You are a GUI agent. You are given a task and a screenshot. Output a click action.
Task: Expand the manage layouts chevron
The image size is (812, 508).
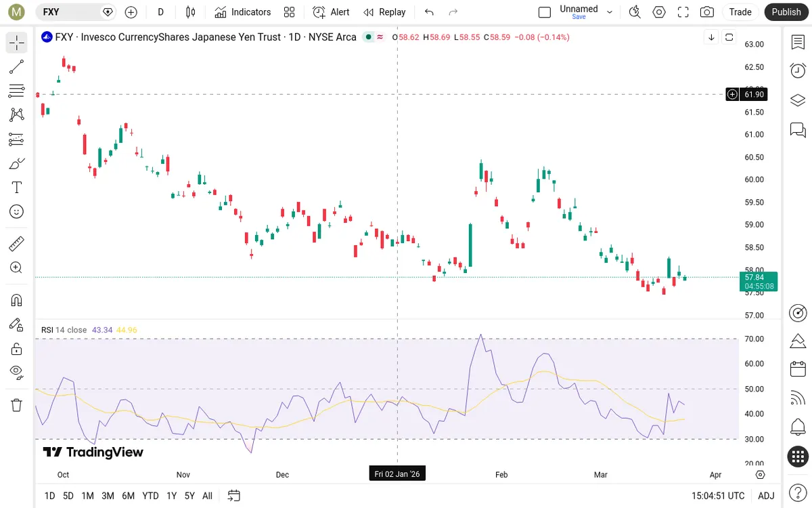point(610,12)
